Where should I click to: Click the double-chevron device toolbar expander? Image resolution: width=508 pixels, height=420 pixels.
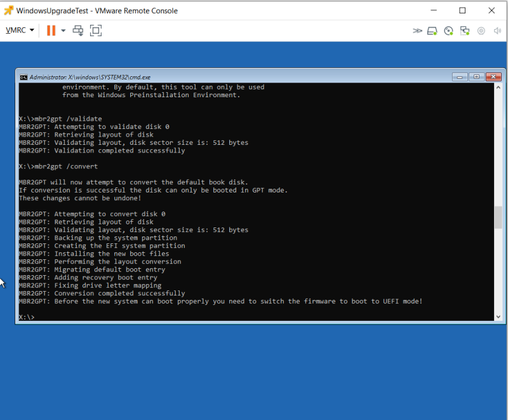click(x=417, y=30)
